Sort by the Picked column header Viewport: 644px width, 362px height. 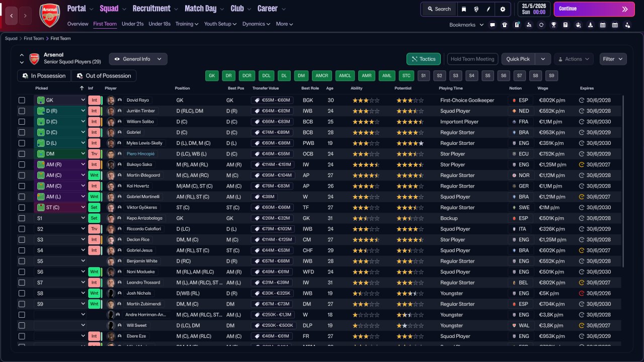point(42,88)
